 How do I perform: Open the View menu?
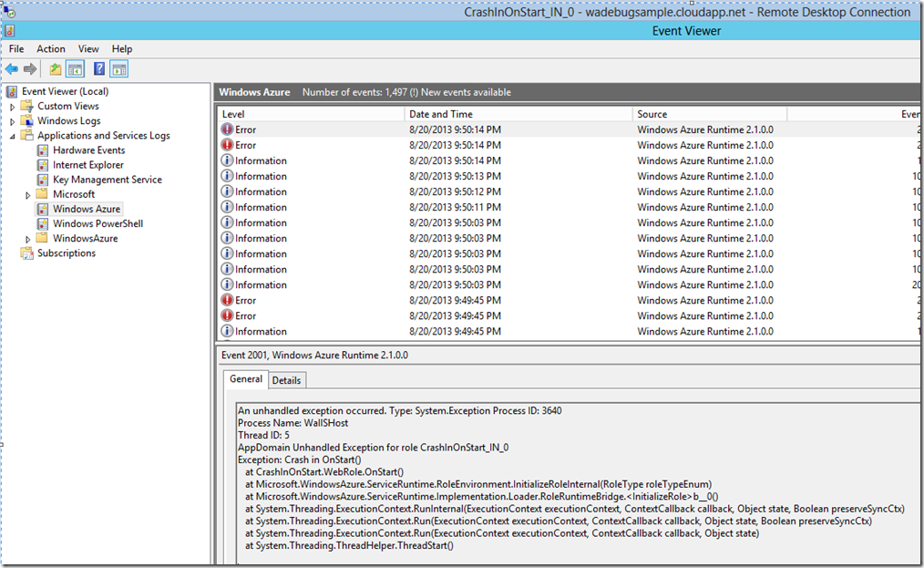click(x=88, y=49)
